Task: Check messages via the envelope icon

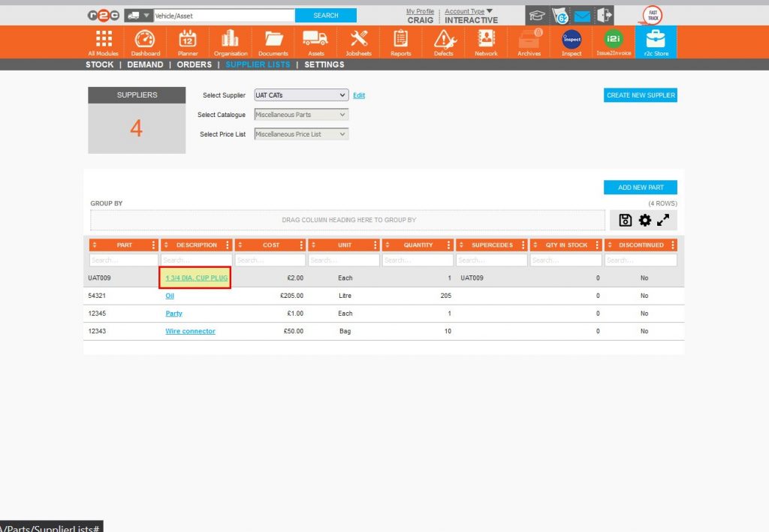Action: click(x=581, y=14)
